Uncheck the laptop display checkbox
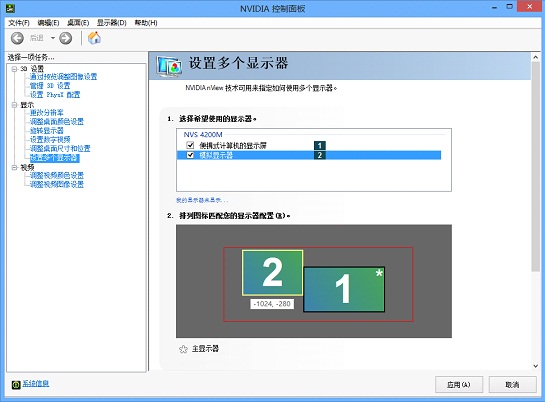Image resolution: width=545 pixels, height=402 pixels. click(190, 145)
